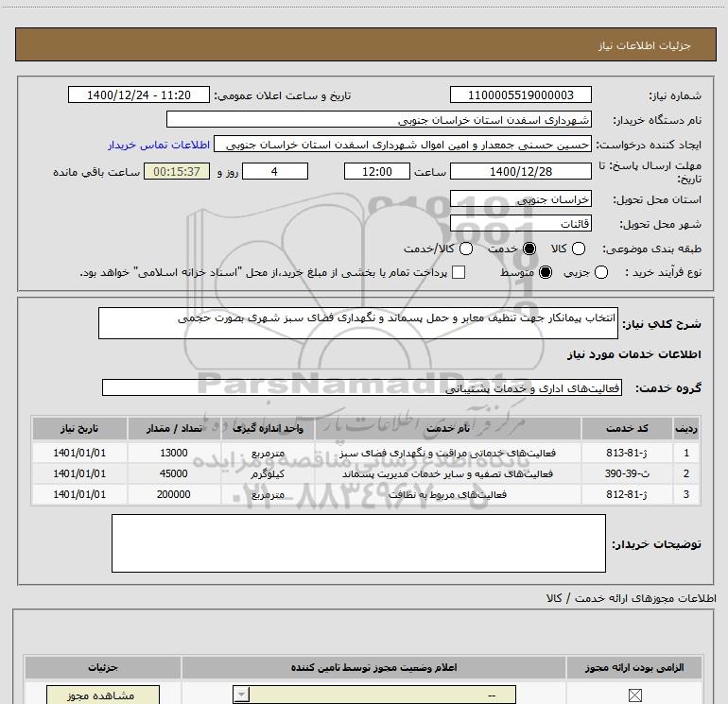728x704 pixels.
Task: Click the جزئیات column header
Action: (103, 667)
